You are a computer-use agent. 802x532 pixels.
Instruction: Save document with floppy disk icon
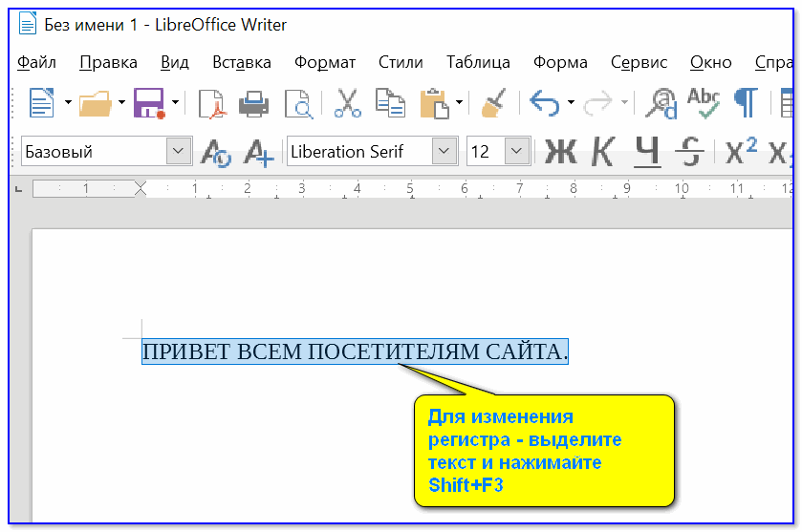[149, 102]
